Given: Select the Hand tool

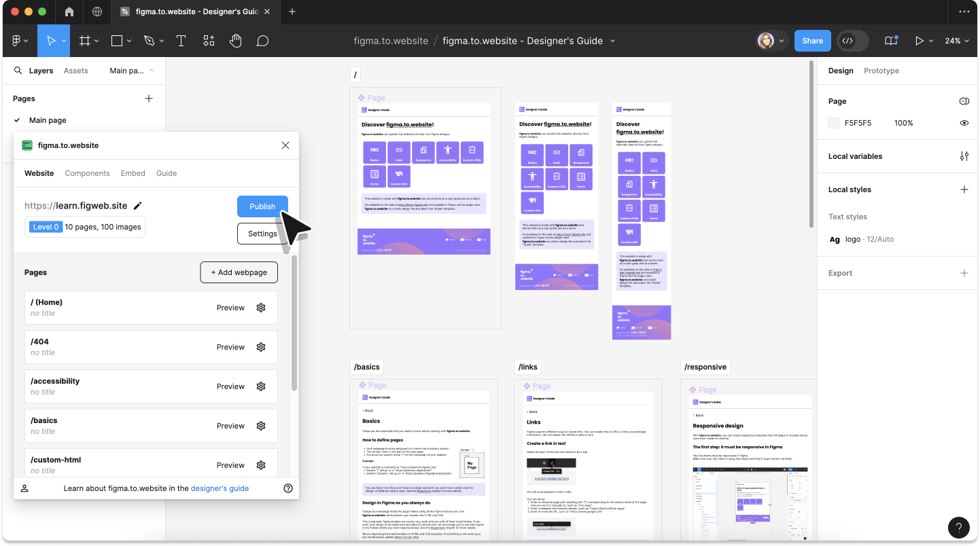Looking at the screenshot, I should pos(235,41).
